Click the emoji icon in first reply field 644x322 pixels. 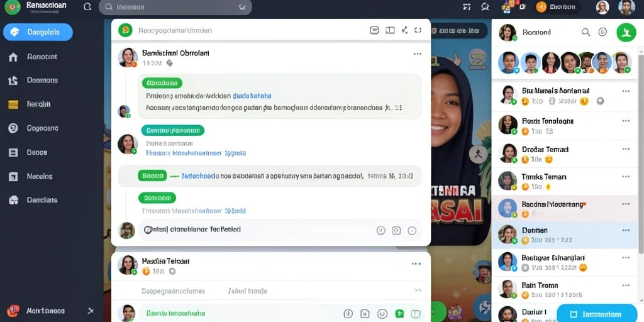[x=380, y=230]
